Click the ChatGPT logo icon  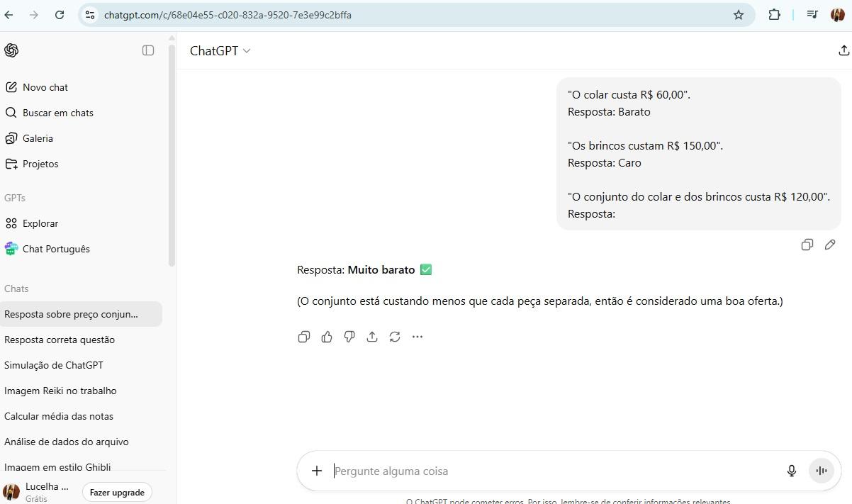click(11, 50)
